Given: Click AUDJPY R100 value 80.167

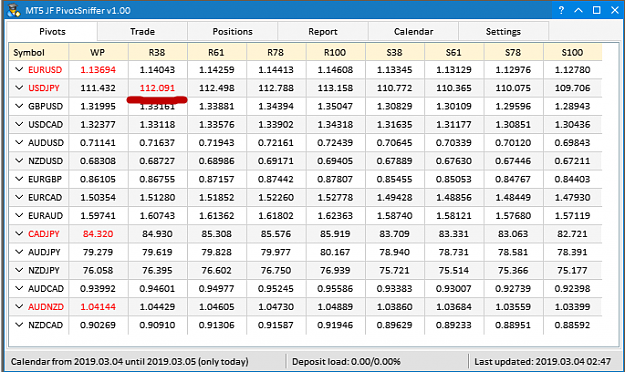Looking at the screenshot, I should 335,252.
